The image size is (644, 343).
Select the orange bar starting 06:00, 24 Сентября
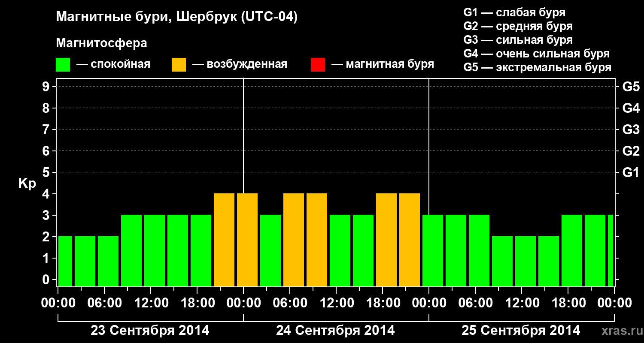point(294,240)
